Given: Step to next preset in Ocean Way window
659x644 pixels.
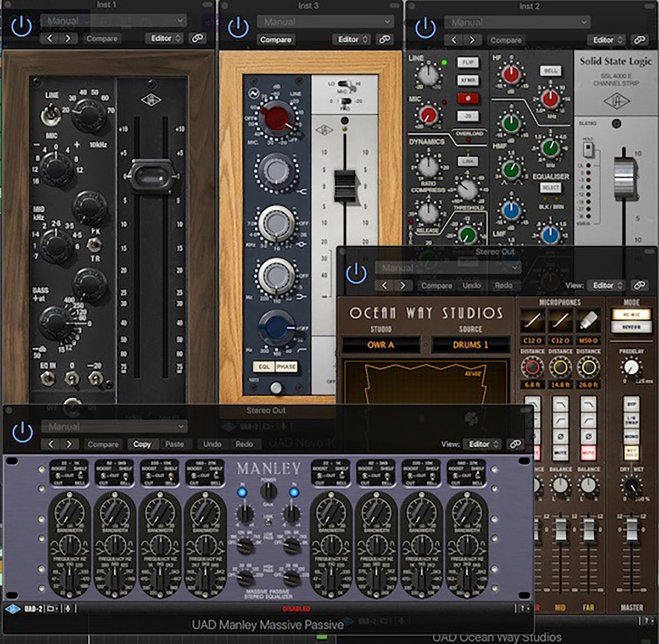Looking at the screenshot, I should [403, 285].
